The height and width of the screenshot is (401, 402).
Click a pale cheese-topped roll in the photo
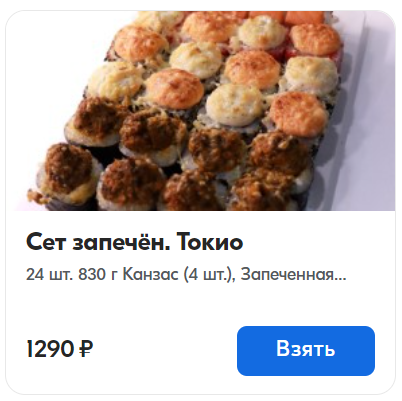(x=235, y=100)
